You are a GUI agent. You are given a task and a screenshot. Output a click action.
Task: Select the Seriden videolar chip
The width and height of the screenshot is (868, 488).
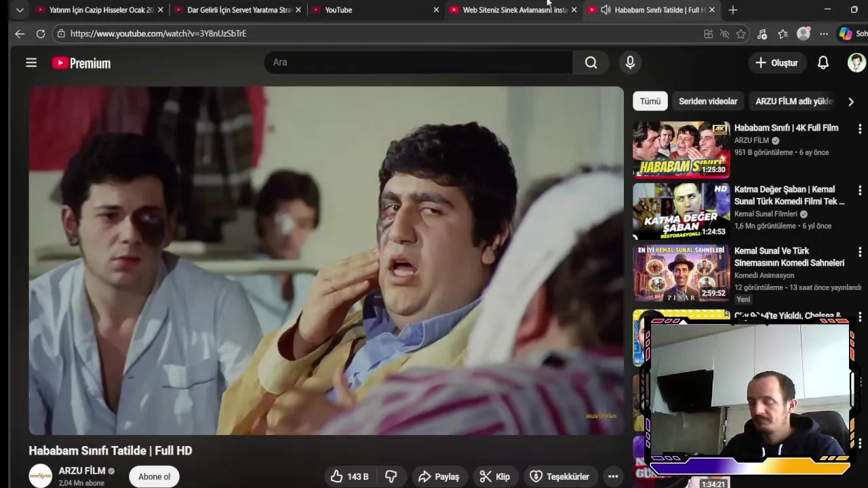pyautogui.click(x=708, y=101)
